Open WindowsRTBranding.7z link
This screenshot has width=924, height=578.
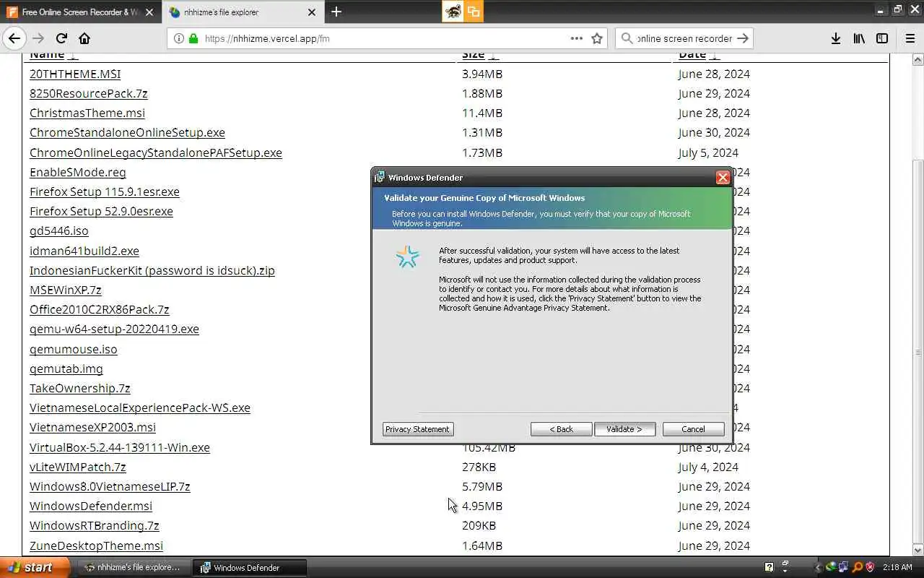tap(94, 525)
